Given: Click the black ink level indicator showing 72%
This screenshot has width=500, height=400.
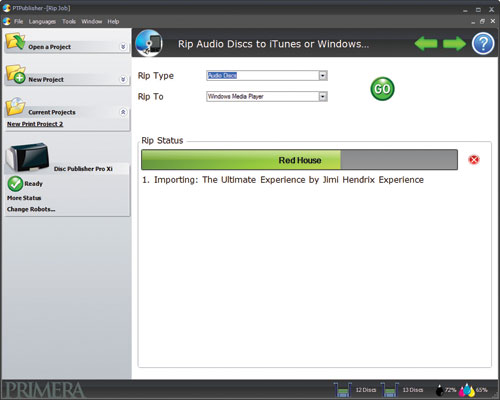Looking at the screenshot, I should 446,390.
